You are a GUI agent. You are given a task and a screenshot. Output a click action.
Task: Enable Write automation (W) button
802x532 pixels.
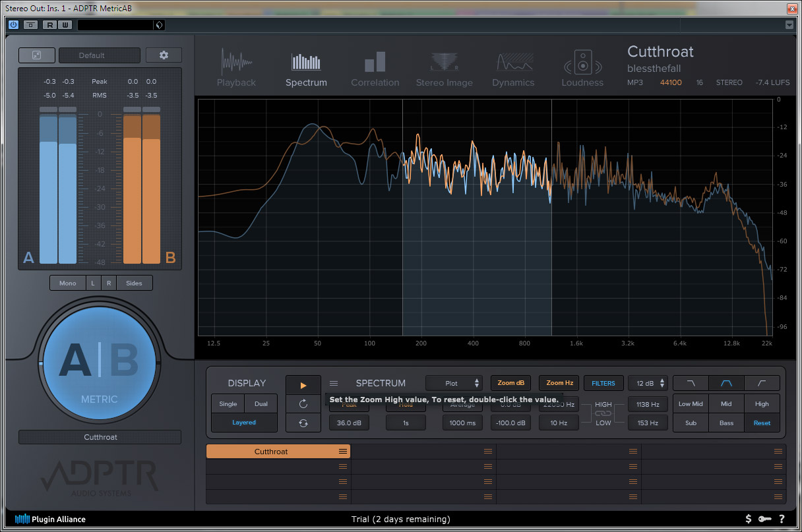(x=64, y=25)
